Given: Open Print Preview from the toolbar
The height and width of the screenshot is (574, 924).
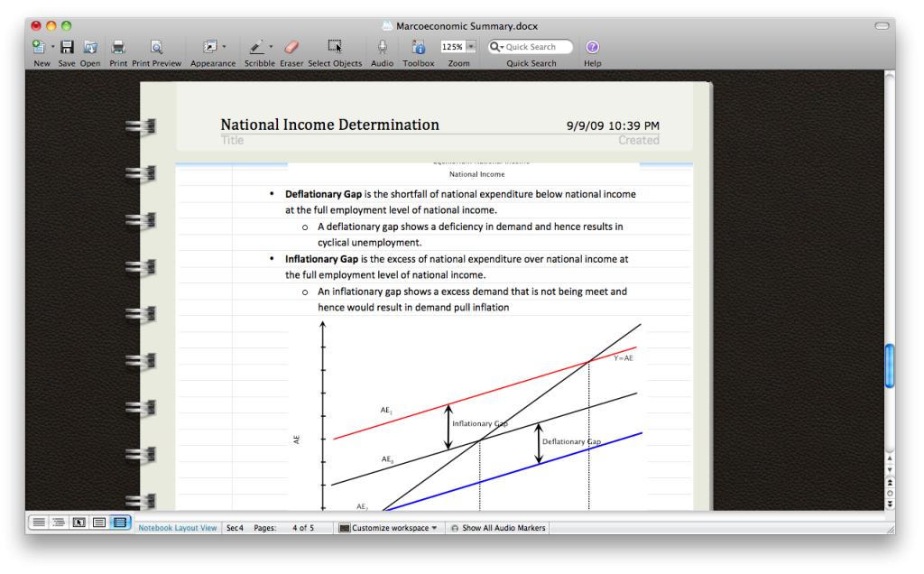Looking at the screenshot, I should (x=156, y=47).
